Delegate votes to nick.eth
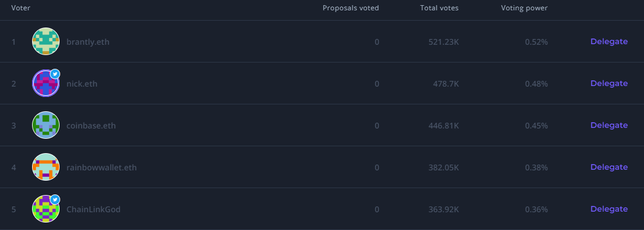 click(x=609, y=84)
